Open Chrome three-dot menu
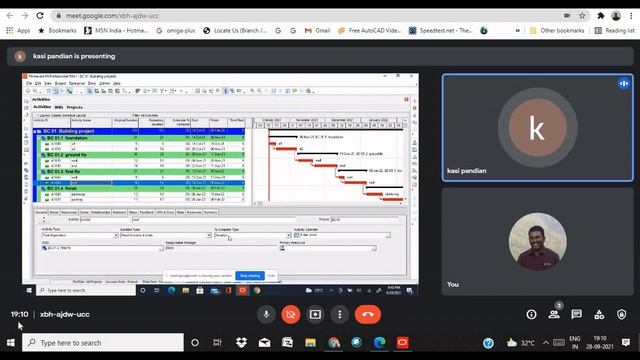 (x=631, y=16)
